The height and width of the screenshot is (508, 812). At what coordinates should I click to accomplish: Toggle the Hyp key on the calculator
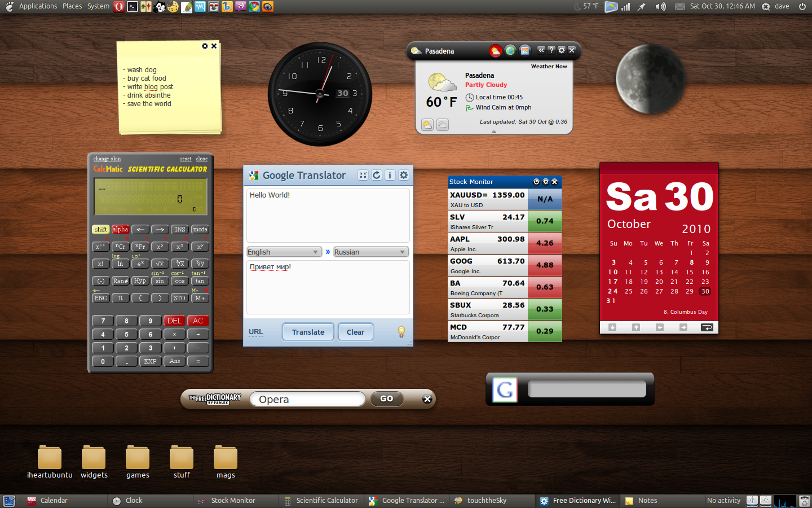140,281
